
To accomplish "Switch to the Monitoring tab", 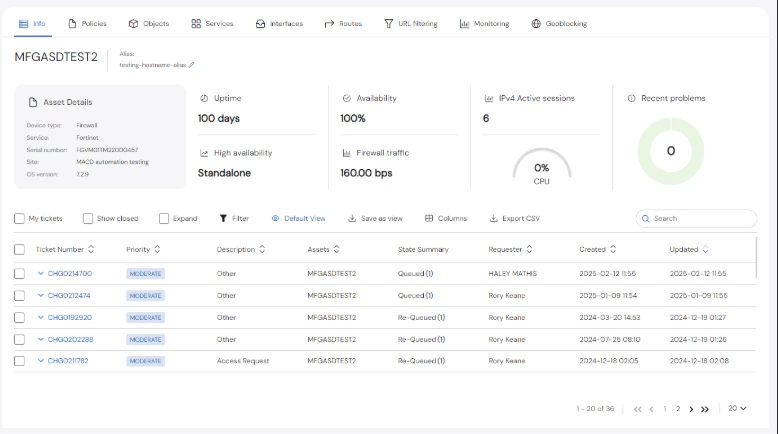I will pyautogui.click(x=484, y=23).
